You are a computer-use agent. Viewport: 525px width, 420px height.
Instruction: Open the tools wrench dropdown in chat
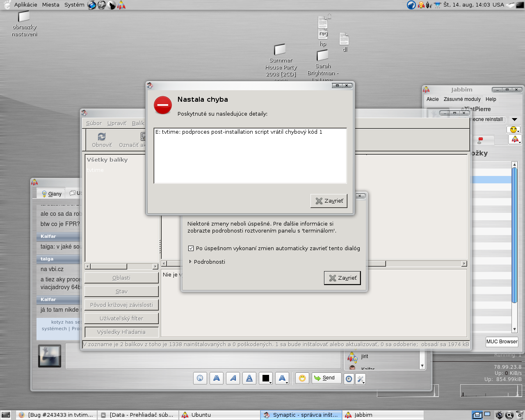361,379
